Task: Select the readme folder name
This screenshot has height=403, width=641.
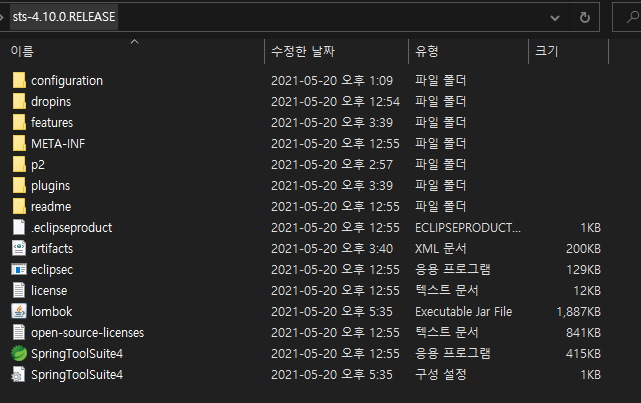Action: coord(51,207)
